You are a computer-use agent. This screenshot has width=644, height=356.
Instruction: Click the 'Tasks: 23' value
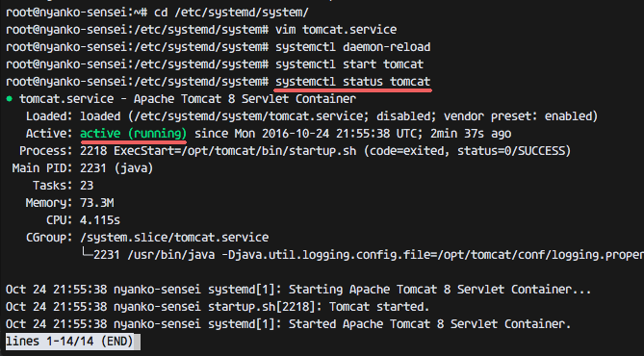[x=87, y=186]
